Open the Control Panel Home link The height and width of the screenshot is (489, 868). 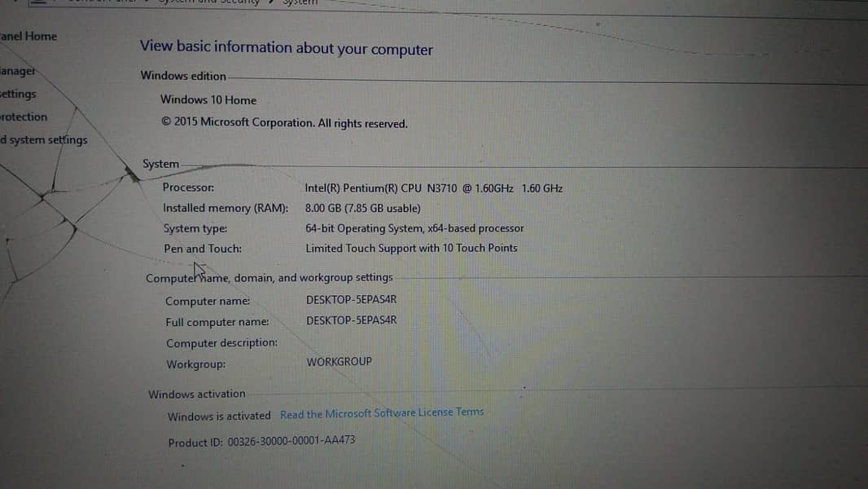[28, 37]
